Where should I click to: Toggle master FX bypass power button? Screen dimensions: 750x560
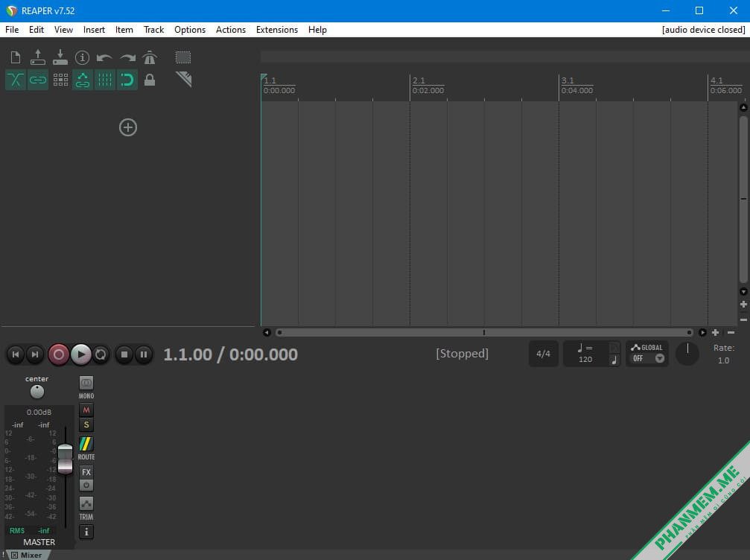(86, 485)
